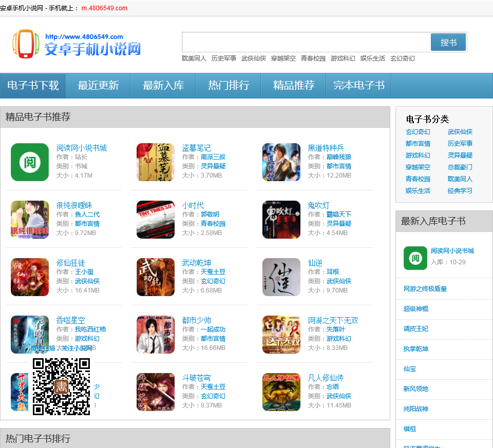Screen dimensions: 493x448
Task: Select 总裁豪门 category link
Action: click(x=460, y=167)
